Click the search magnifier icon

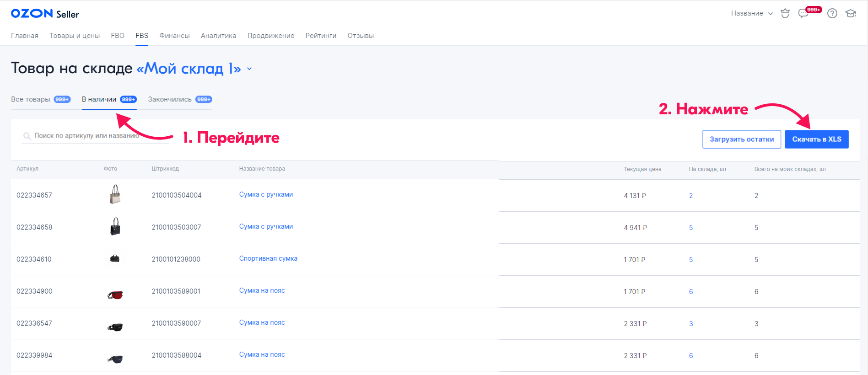coord(27,136)
